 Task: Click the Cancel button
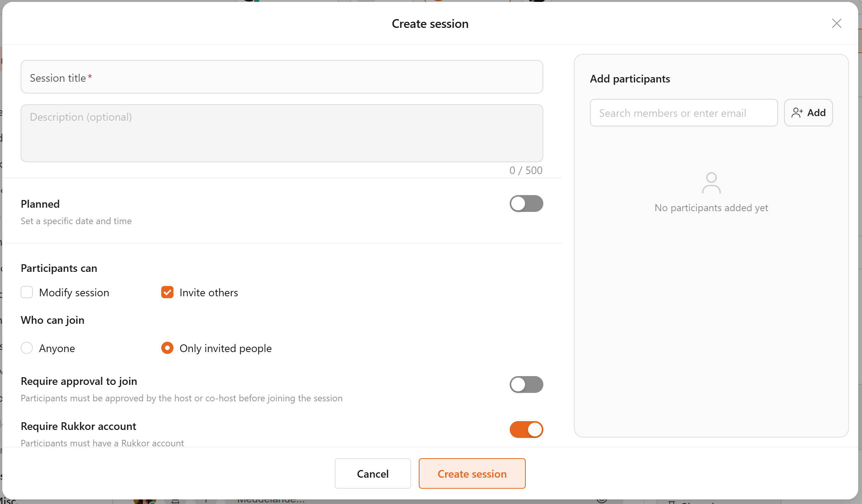pyautogui.click(x=373, y=473)
